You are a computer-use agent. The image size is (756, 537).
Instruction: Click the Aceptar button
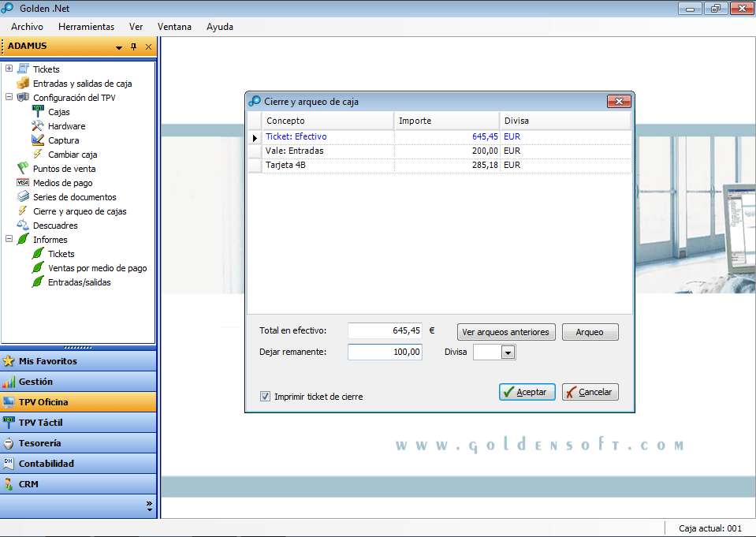(527, 392)
